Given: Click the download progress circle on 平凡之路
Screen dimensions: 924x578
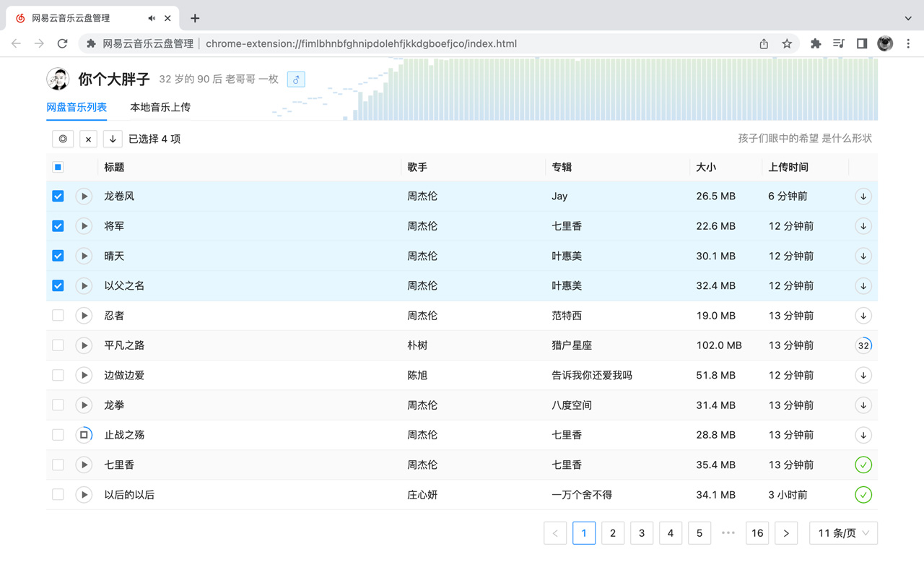Looking at the screenshot, I should click(863, 345).
